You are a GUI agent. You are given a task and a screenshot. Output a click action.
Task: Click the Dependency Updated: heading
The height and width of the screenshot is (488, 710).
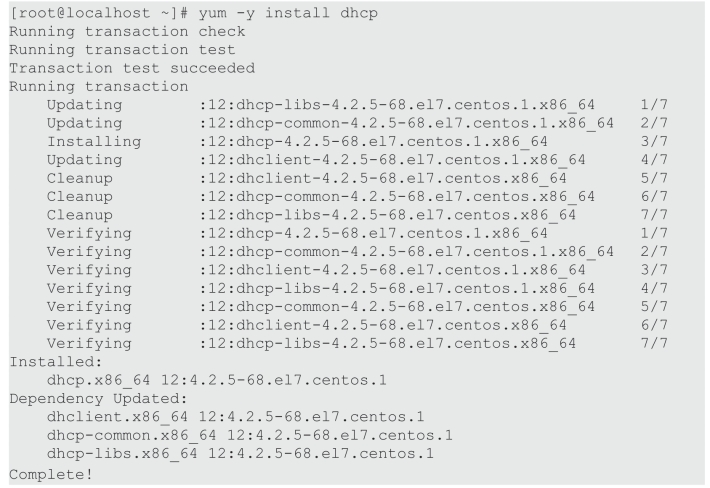tap(98, 398)
